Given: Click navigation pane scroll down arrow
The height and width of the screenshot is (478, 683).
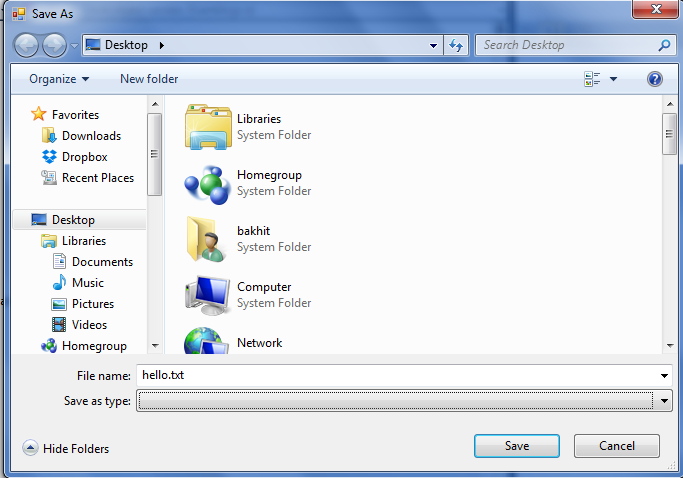Looking at the screenshot, I should pos(155,346).
